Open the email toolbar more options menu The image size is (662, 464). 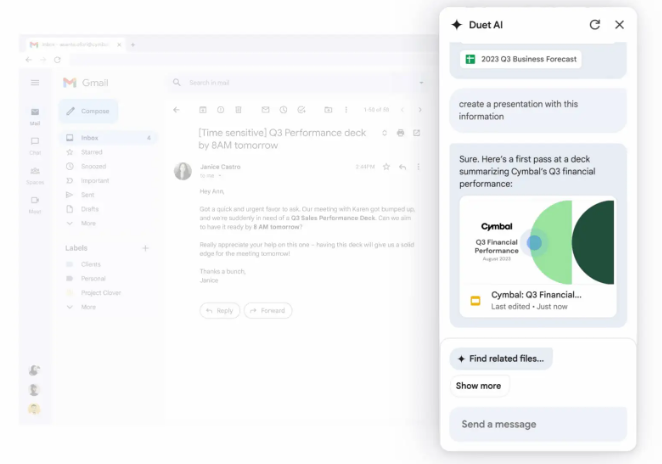pos(346,110)
